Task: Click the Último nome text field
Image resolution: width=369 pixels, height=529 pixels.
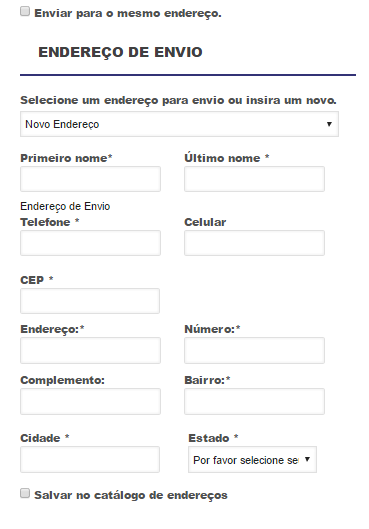Action: (254, 179)
